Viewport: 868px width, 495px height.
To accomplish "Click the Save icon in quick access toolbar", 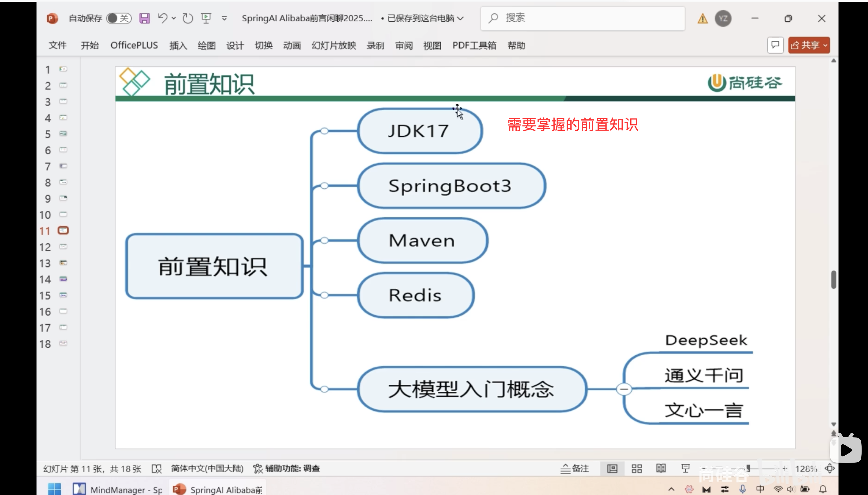I will pyautogui.click(x=144, y=18).
